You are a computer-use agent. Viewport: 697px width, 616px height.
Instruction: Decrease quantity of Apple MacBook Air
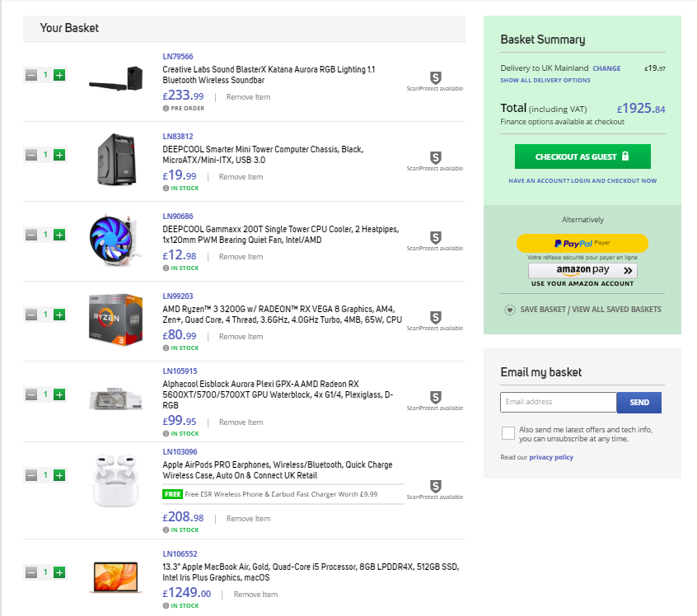tap(31, 572)
